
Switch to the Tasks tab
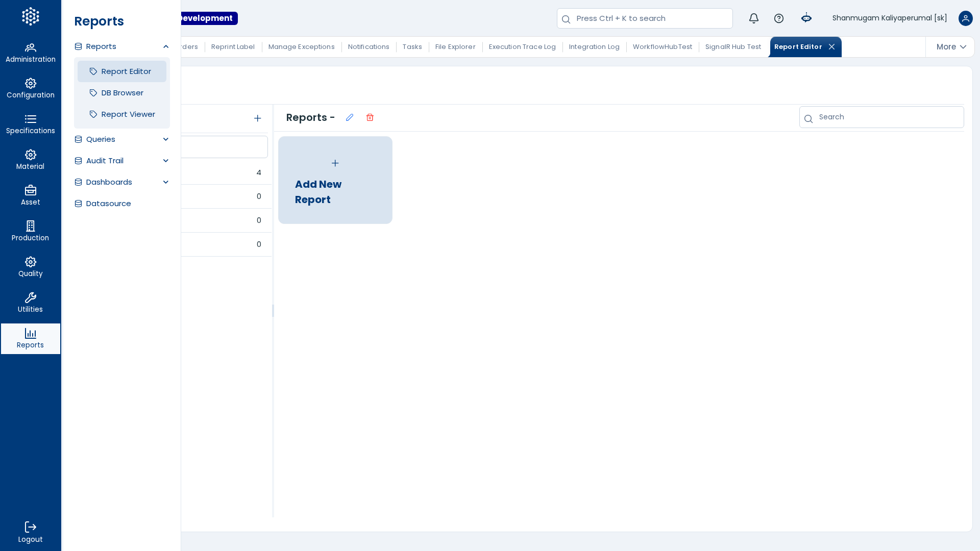pos(412,47)
